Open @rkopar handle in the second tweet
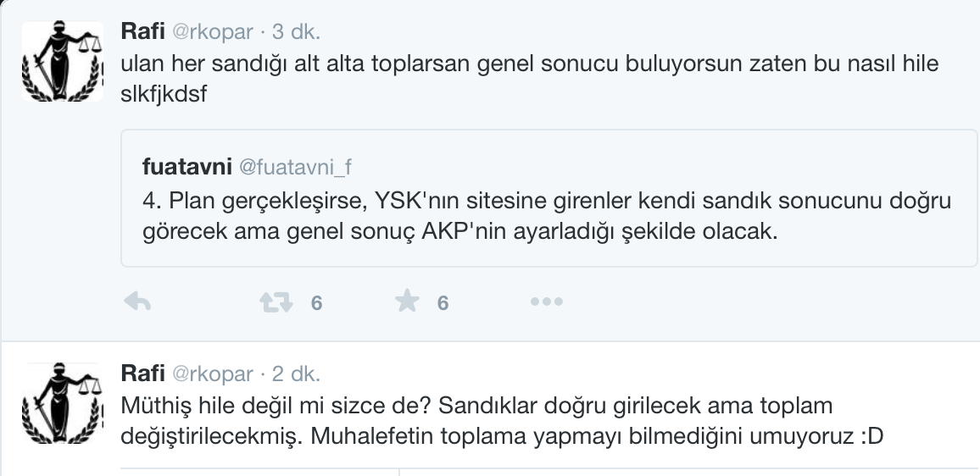Viewport: 980px width, 476px height. [x=213, y=374]
